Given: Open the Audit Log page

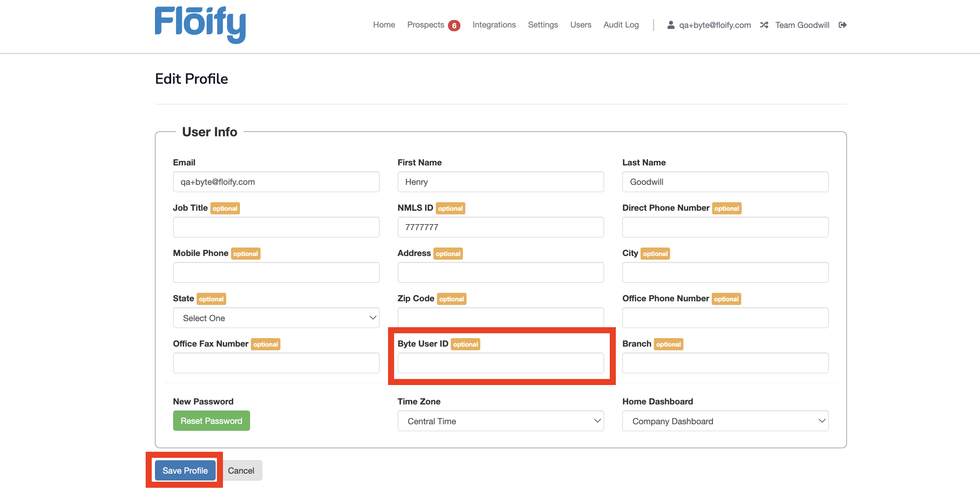Looking at the screenshot, I should tap(621, 25).
